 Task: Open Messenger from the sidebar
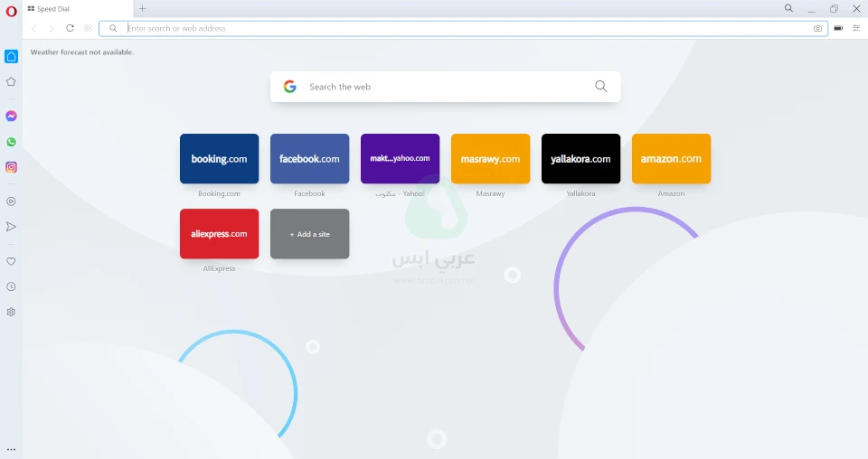(11, 117)
